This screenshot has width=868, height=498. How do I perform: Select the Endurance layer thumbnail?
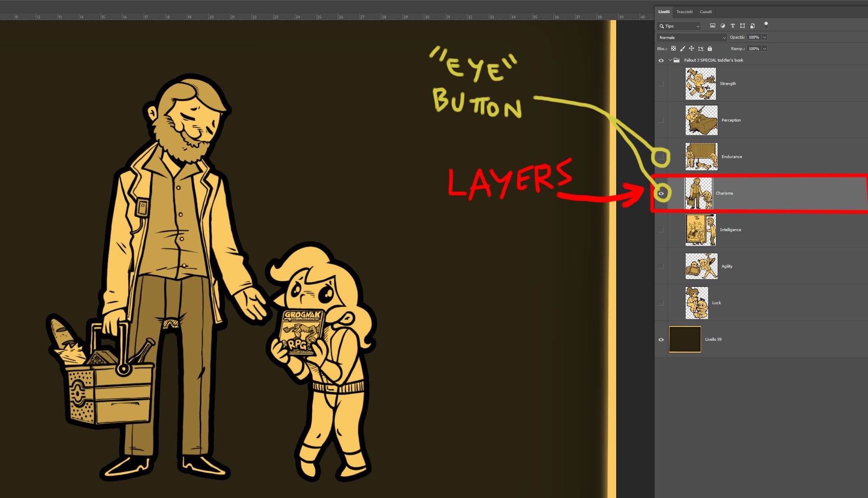702,156
